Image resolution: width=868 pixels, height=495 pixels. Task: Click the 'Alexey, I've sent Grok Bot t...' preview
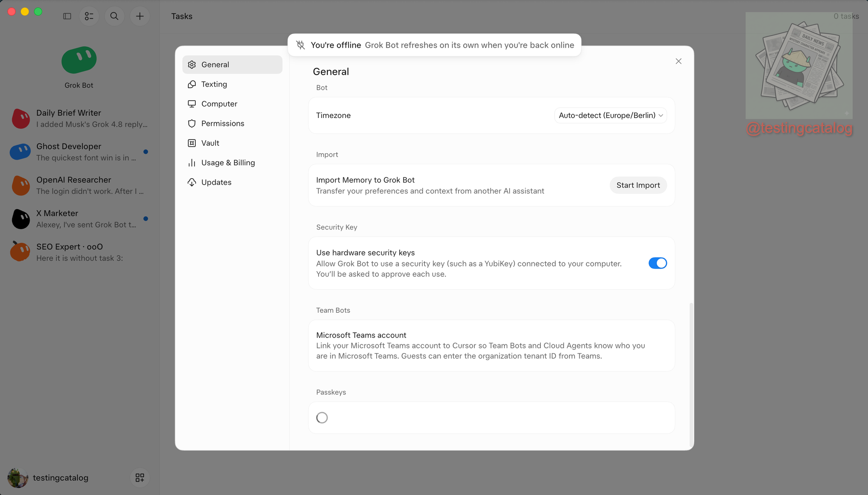tap(86, 225)
